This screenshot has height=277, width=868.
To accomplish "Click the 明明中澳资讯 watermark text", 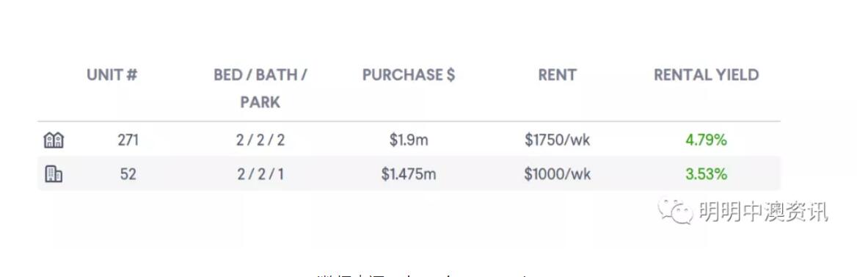I will tap(763, 212).
